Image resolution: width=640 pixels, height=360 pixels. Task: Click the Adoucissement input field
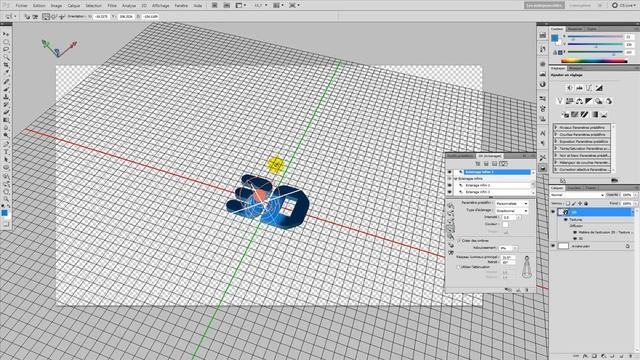click(505, 248)
